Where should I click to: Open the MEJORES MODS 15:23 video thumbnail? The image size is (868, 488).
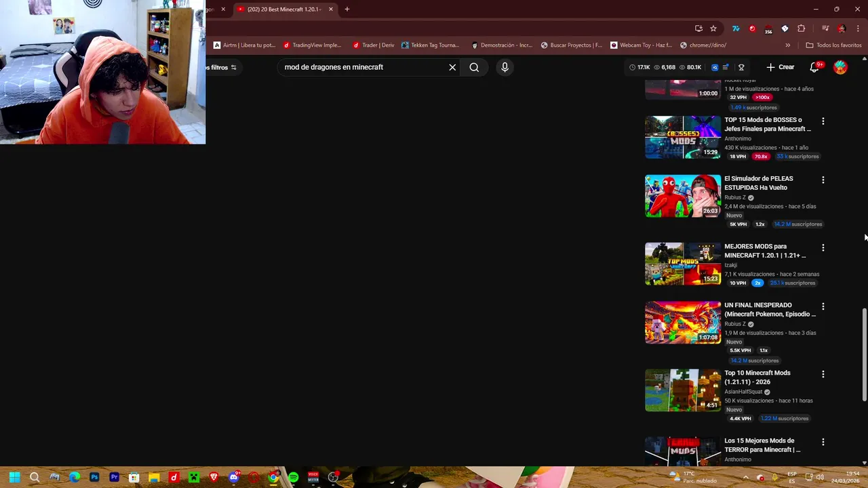pos(683,264)
